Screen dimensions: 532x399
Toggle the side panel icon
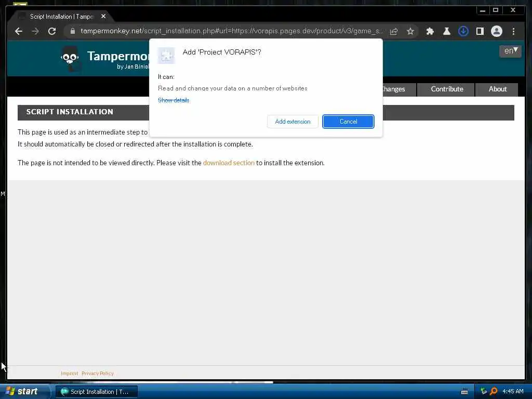480,31
